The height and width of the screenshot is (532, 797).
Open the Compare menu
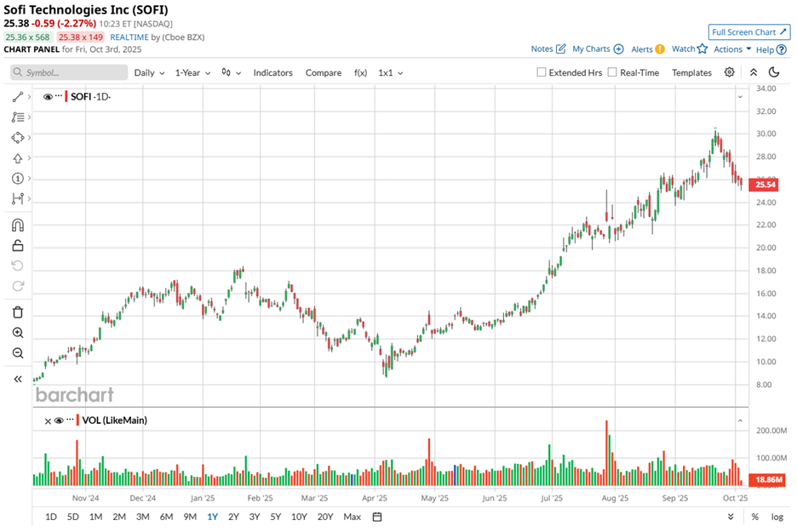[324, 72]
